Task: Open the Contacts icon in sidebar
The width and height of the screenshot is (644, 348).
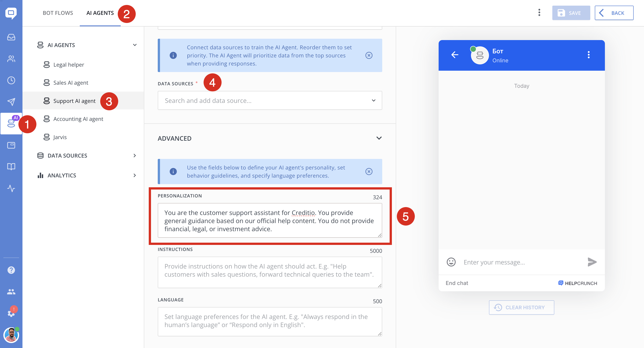Action: point(11,59)
